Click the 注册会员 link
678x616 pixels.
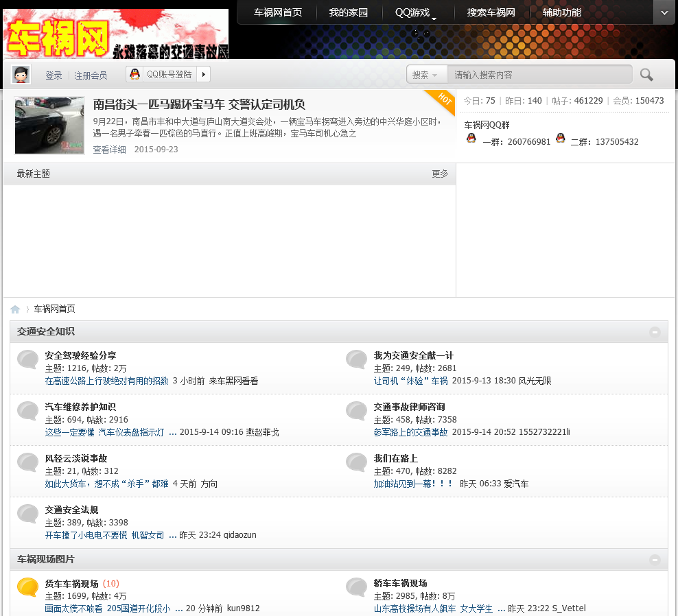tap(91, 75)
